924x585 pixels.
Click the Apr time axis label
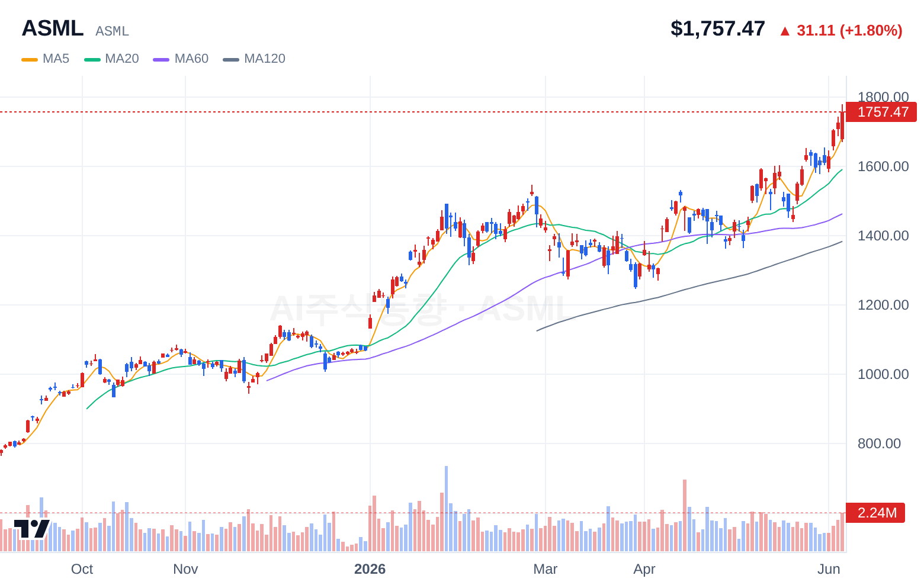(x=644, y=569)
